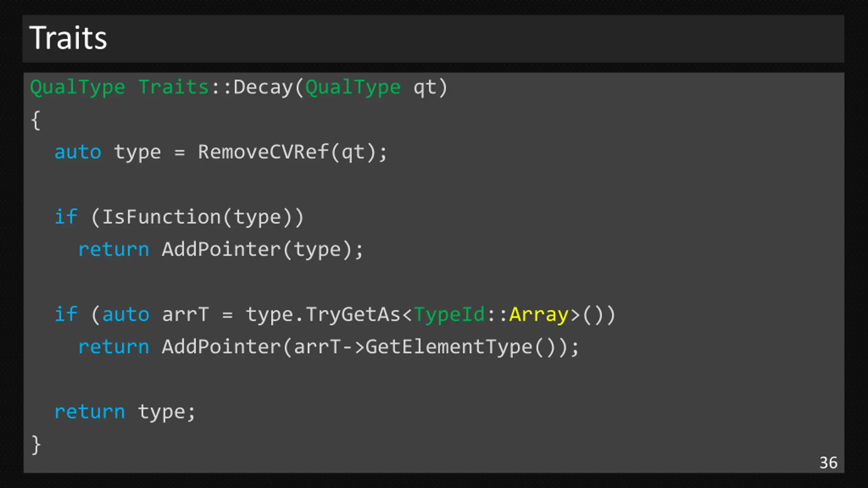868x488 pixels.
Task: Click the return keyword before AddPointer(arrT
Action: pyautogui.click(x=114, y=347)
